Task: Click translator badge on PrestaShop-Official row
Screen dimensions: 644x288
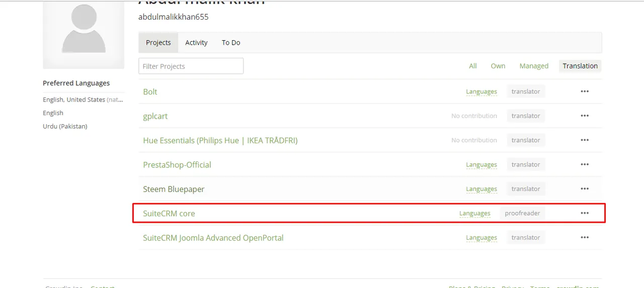Action: 526,164
